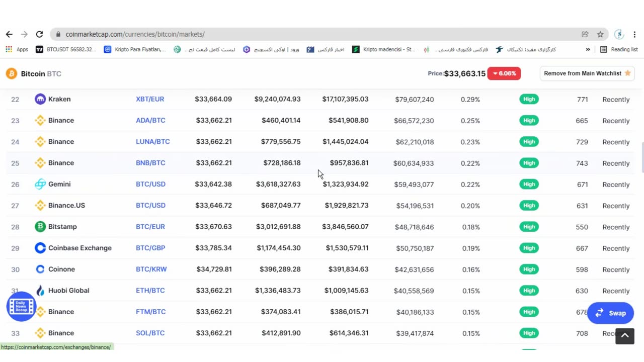The width and height of the screenshot is (644, 362).
Task: Click Recently in the Bitstamp row
Action: (616, 227)
